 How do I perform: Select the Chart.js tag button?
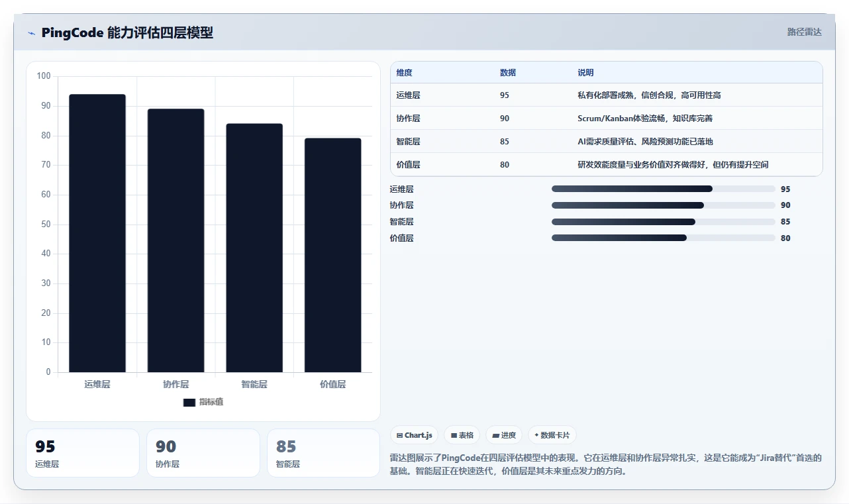[415, 435]
